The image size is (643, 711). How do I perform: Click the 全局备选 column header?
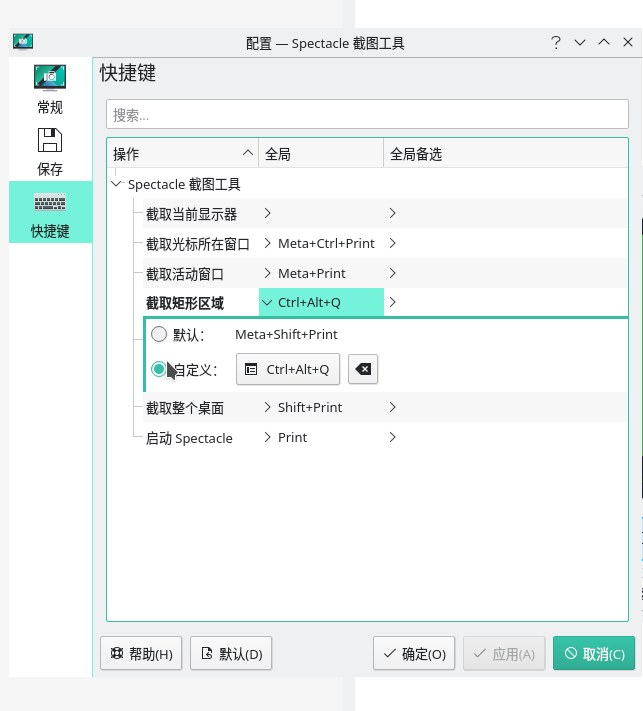click(x=506, y=153)
